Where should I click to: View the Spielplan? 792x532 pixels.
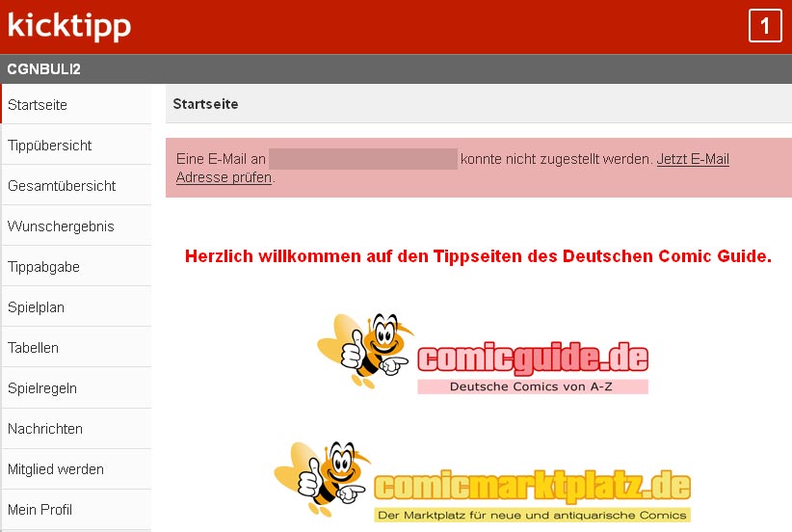pos(76,306)
